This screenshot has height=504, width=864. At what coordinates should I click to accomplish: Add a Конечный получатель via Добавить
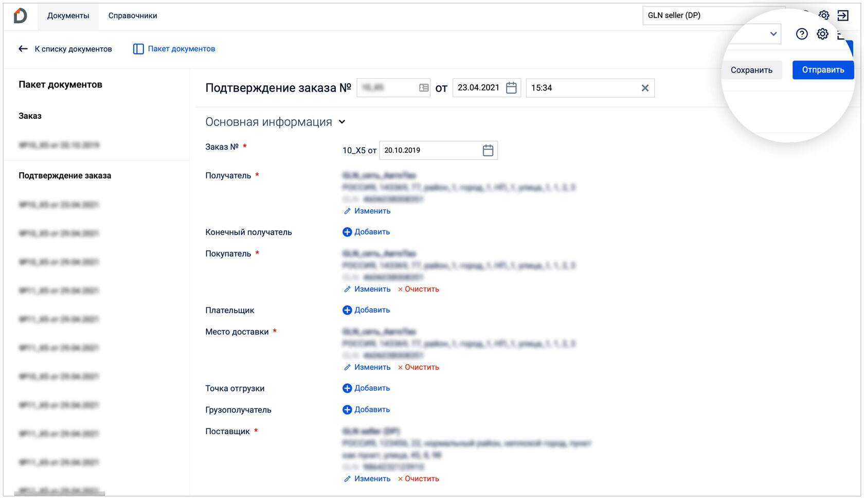coord(372,232)
